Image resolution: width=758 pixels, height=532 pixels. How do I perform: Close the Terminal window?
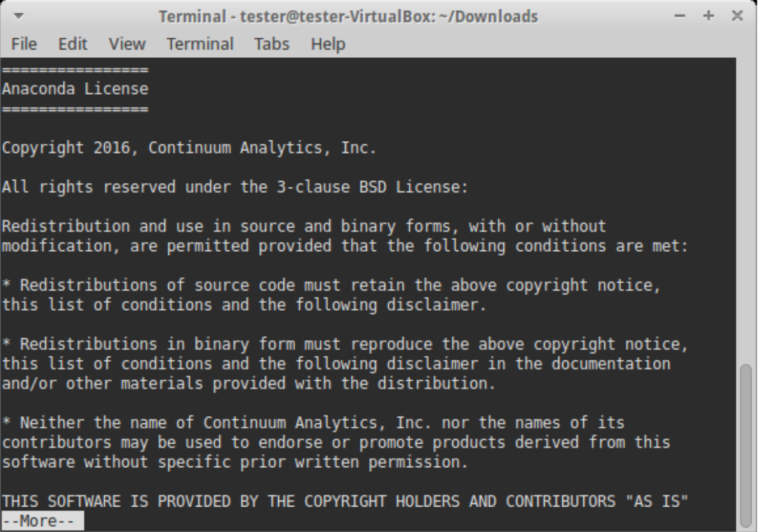738,16
